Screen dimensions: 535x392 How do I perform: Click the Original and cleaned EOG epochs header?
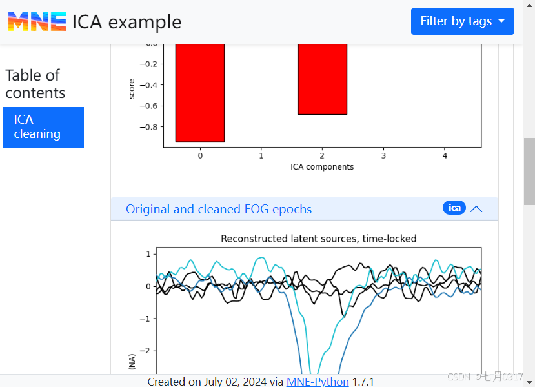tap(219, 209)
